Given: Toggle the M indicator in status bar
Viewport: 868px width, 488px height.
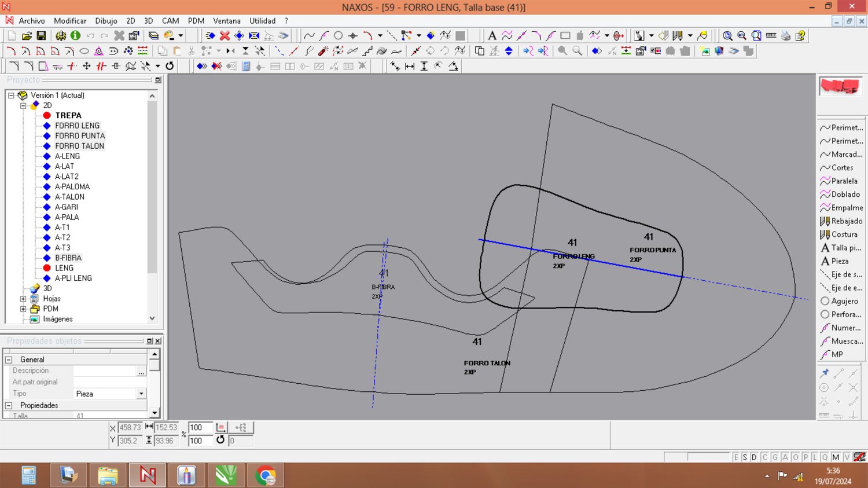Looking at the screenshot, I should click(x=836, y=457).
